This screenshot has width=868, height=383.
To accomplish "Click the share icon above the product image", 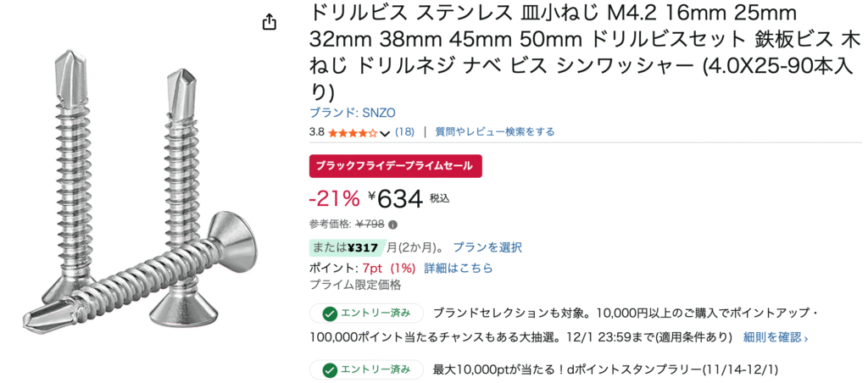I will point(270,23).
